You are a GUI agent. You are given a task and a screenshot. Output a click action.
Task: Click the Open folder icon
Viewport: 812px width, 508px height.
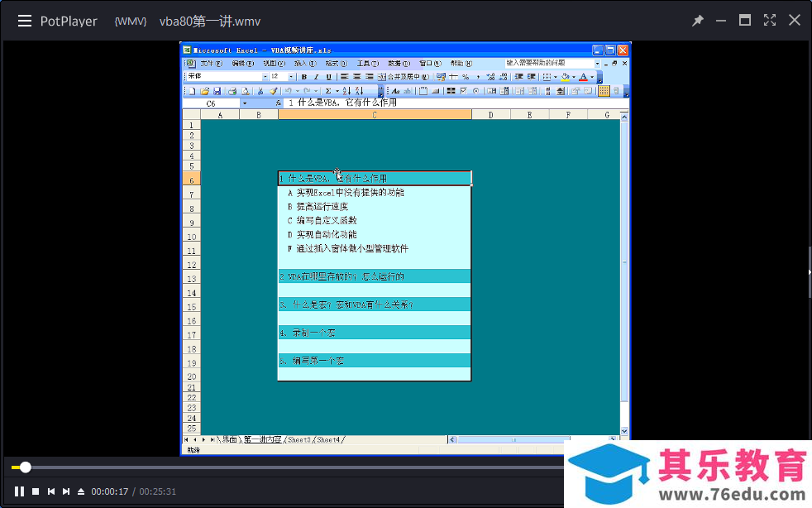pos(204,91)
